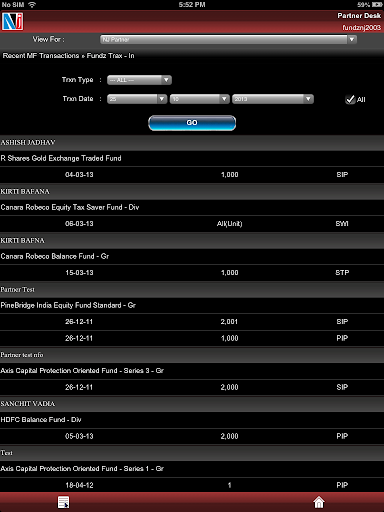Select the 04-03-13 SIP transaction row

tap(192, 175)
